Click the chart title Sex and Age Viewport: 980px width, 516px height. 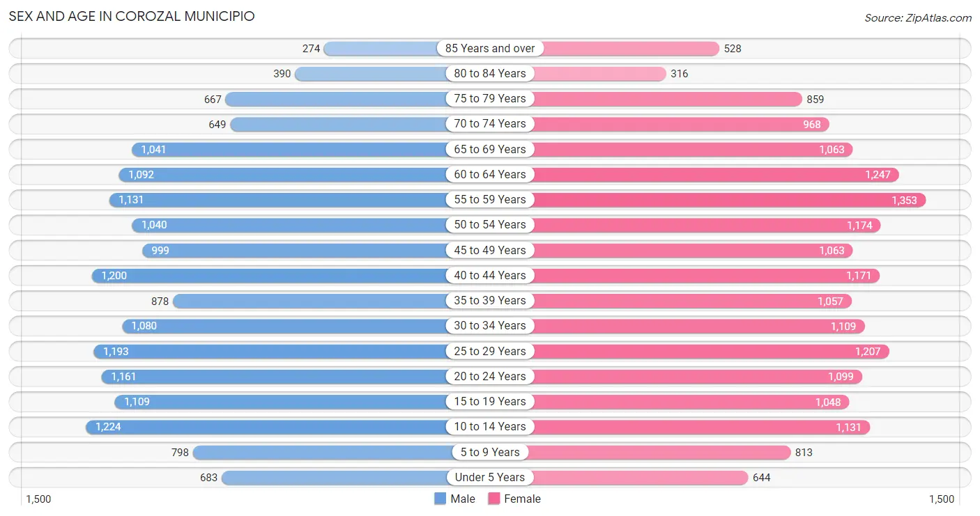pyautogui.click(x=132, y=15)
